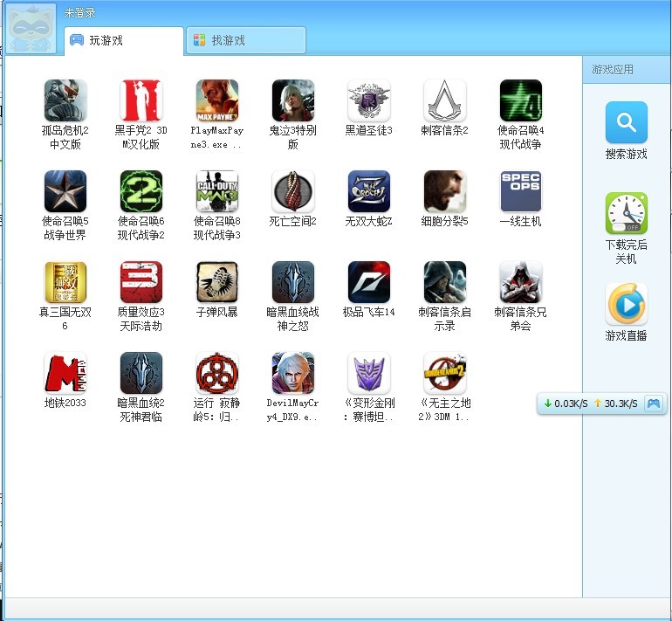Open the 游戏直播 live stream
The height and width of the screenshot is (621, 672).
626,305
